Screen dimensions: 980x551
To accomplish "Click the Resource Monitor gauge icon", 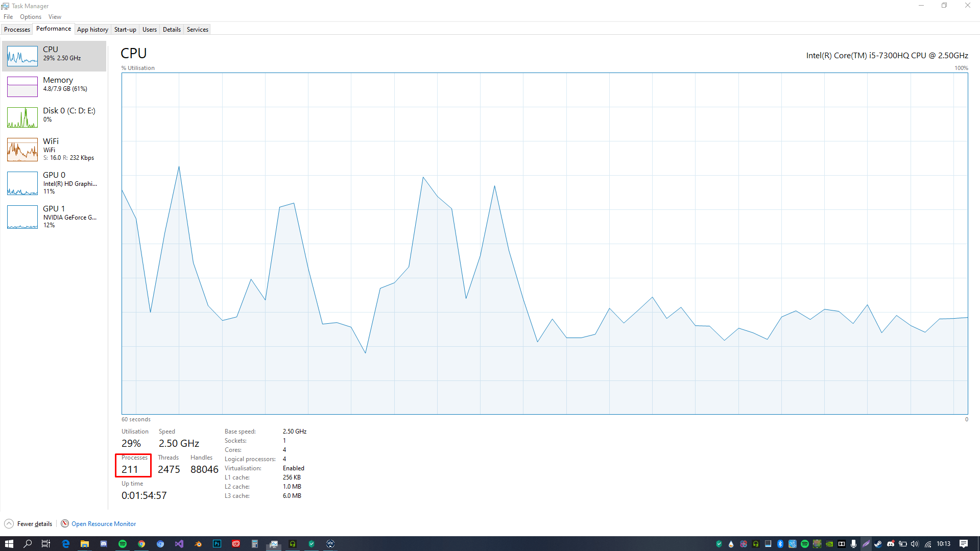I will tap(65, 523).
